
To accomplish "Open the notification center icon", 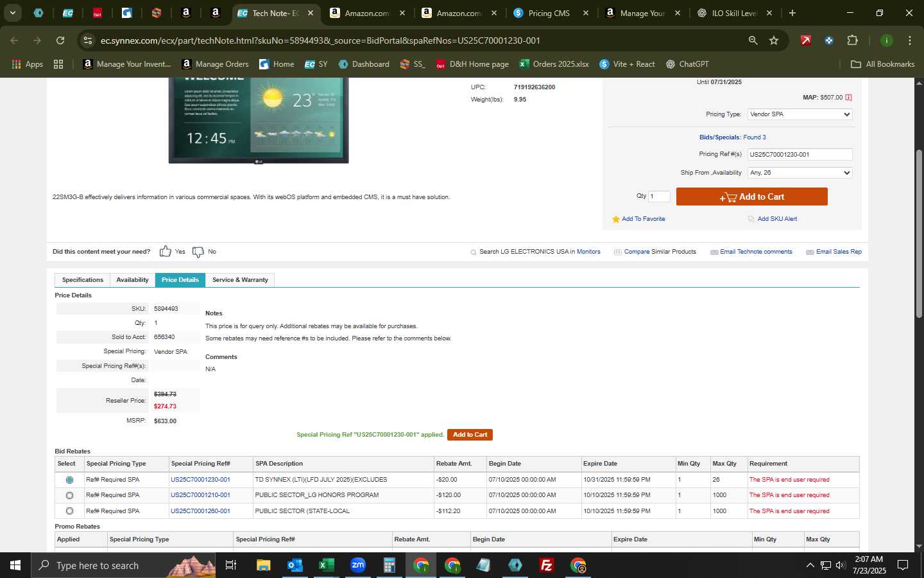I will pos(903,565).
